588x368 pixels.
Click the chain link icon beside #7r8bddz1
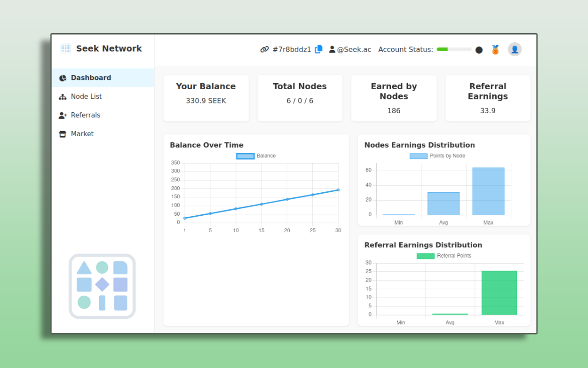coord(265,50)
